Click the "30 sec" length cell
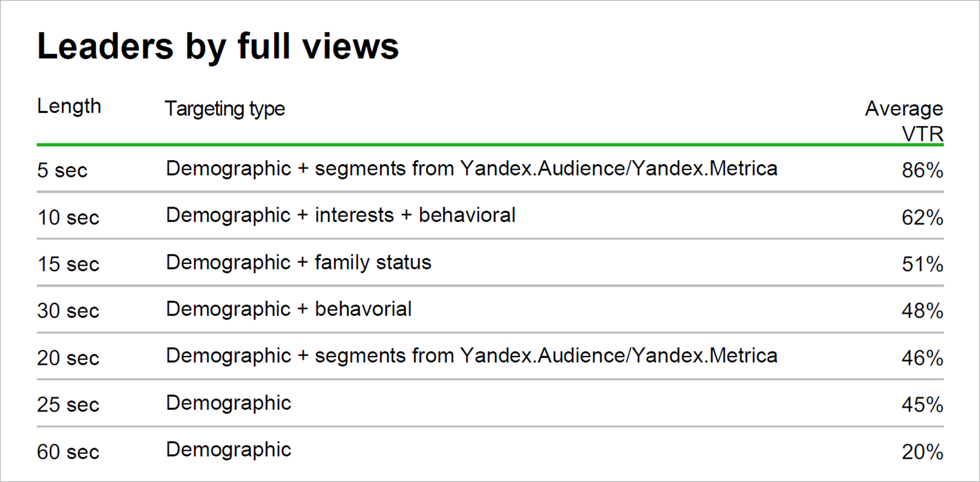Screen dimensions: 980x482 (68, 311)
